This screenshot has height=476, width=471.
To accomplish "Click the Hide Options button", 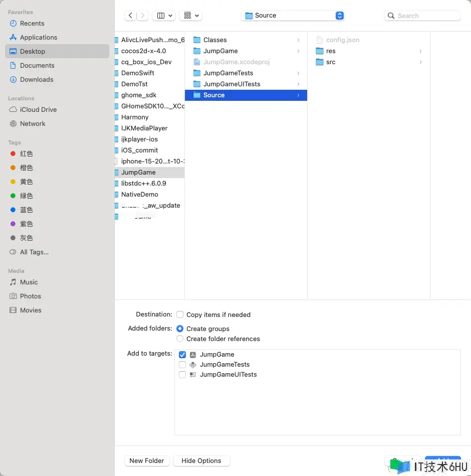I will pos(201,461).
